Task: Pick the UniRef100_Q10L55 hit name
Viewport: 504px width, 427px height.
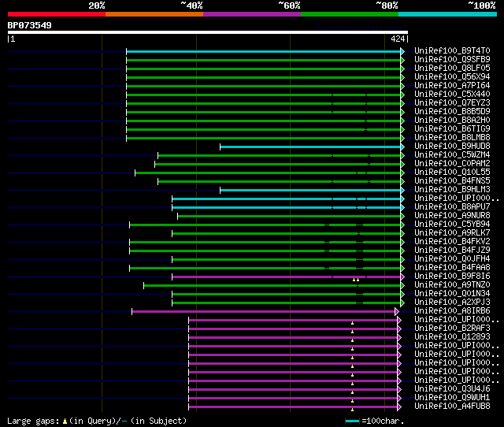Action: (452, 173)
